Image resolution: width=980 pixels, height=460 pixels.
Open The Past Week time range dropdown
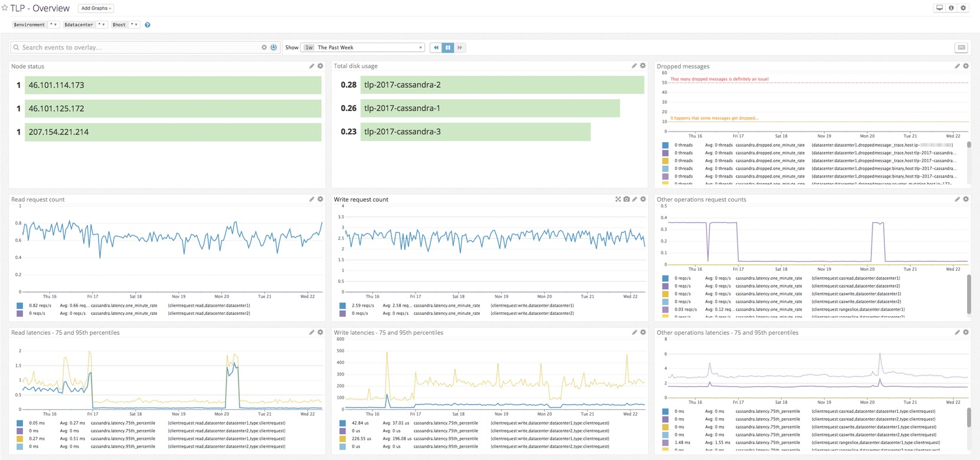pos(362,47)
